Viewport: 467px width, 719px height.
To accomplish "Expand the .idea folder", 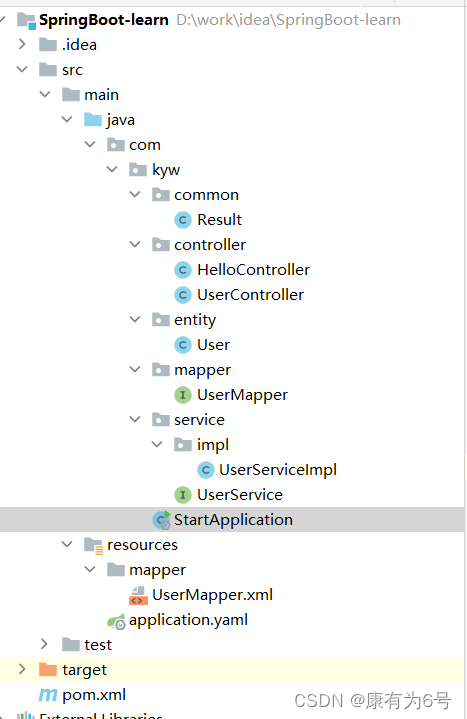I will coord(22,44).
